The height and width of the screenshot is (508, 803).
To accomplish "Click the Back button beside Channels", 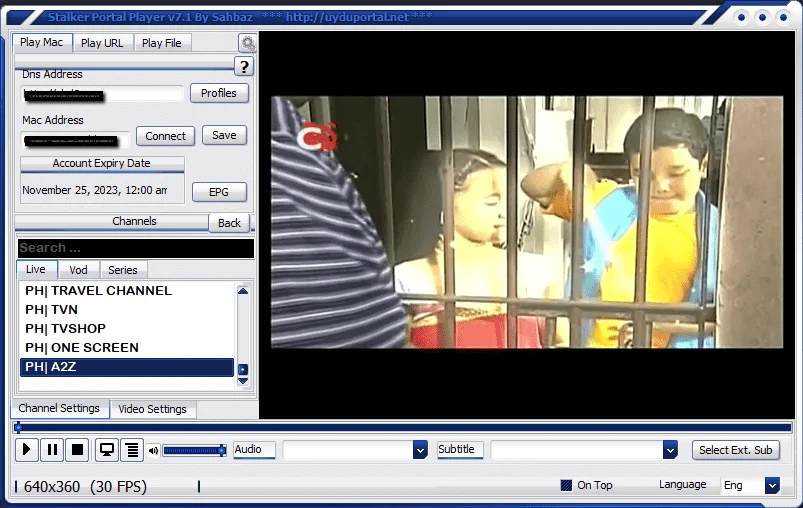I will click(x=229, y=223).
